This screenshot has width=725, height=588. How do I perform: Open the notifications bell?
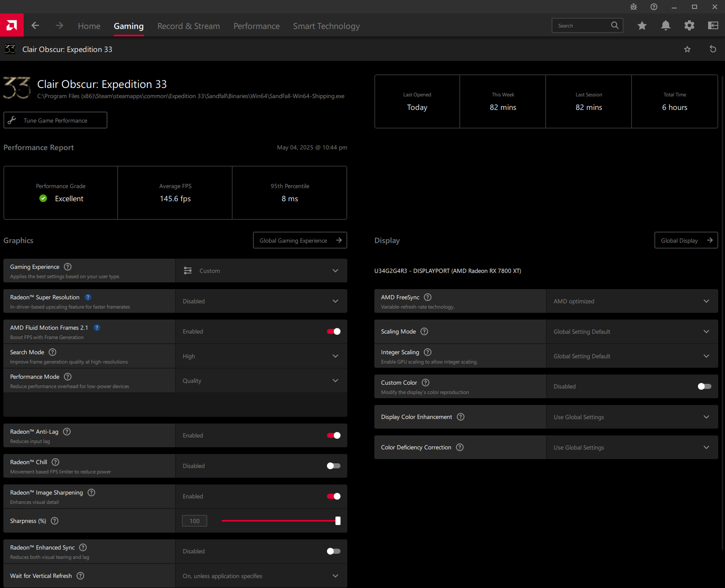[x=666, y=26]
